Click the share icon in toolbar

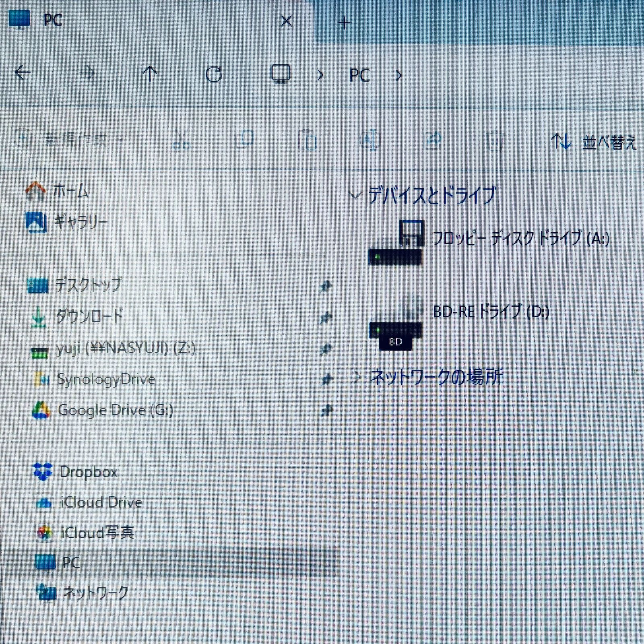pyautogui.click(x=433, y=140)
